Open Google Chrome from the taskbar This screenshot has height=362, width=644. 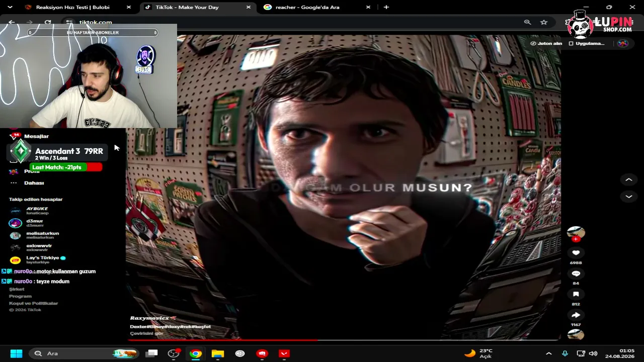point(196,353)
